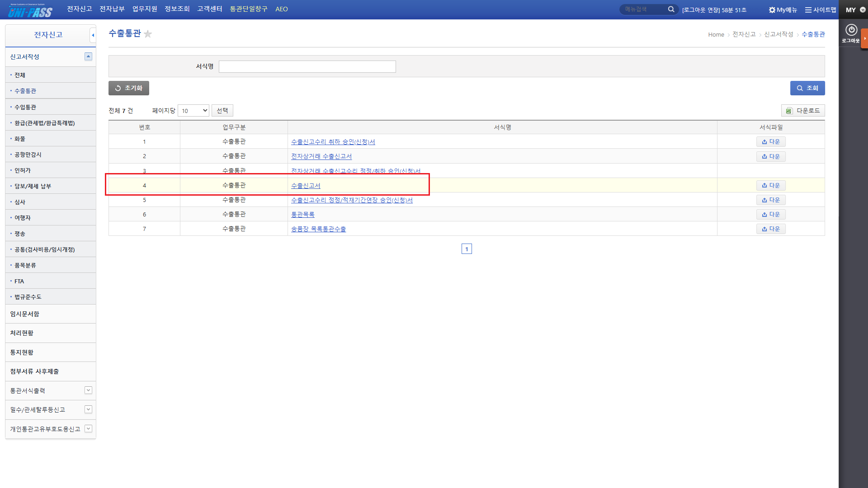Viewport: 868px width, 488px height.
Task: Click the 서식명 input field
Action: click(x=307, y=67)
